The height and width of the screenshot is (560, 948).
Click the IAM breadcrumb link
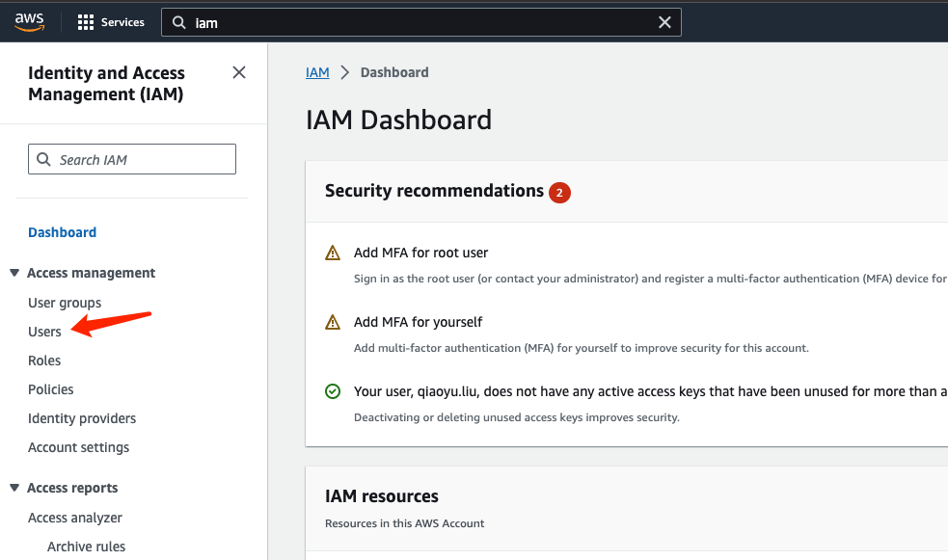pyautogui.click(x=317, y=72)
